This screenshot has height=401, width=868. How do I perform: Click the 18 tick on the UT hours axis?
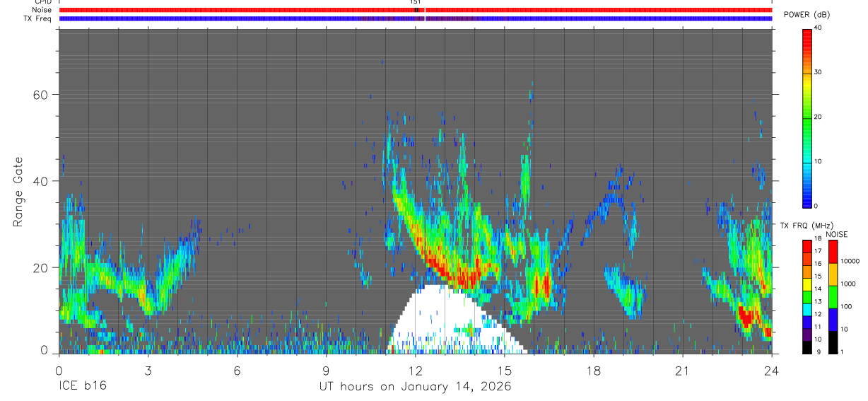click(x=593, y=370)
